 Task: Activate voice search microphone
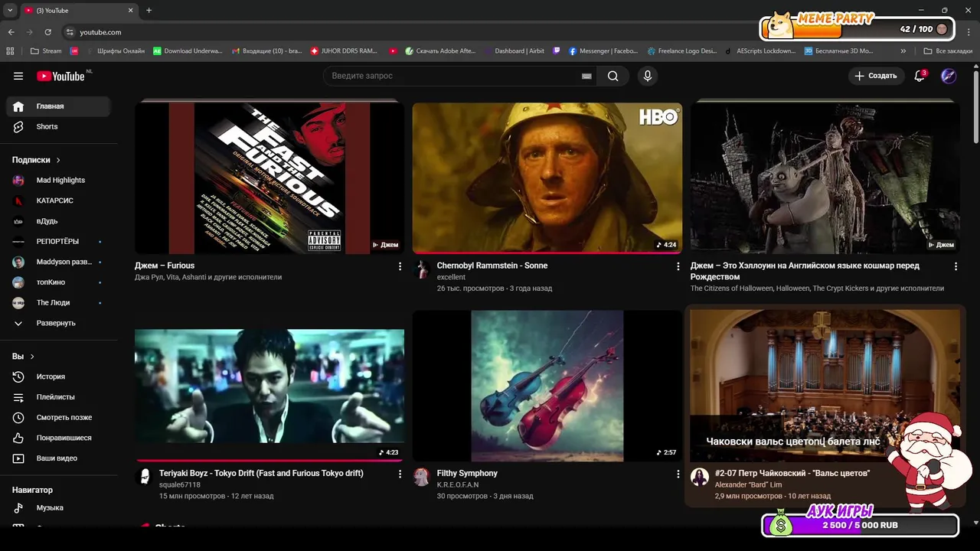(648, 76)
